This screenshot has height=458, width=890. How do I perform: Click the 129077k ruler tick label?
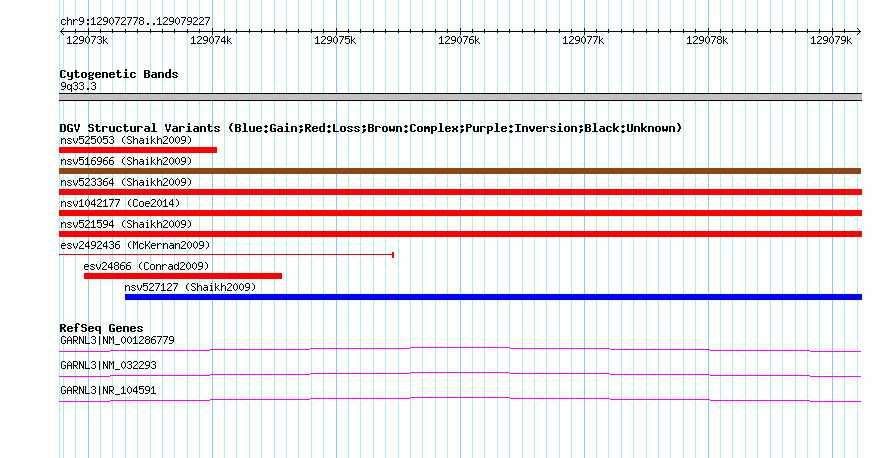coord(583,40)
